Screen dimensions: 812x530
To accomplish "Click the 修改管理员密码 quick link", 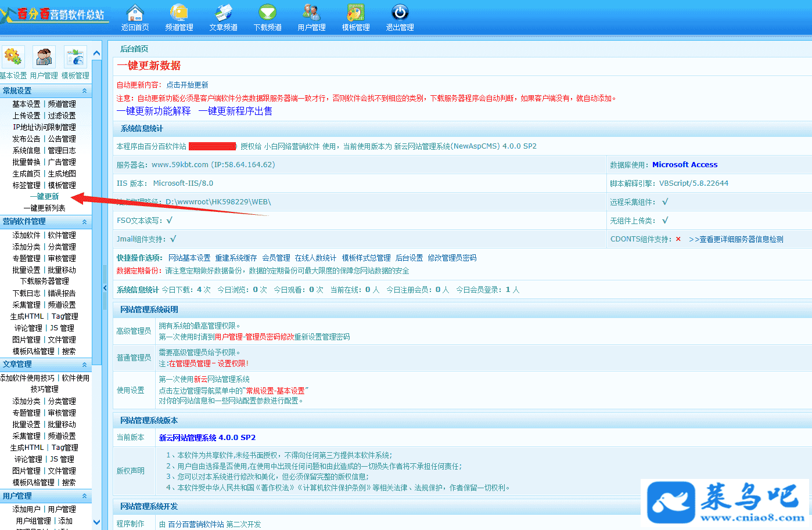I will pos(452,258).
